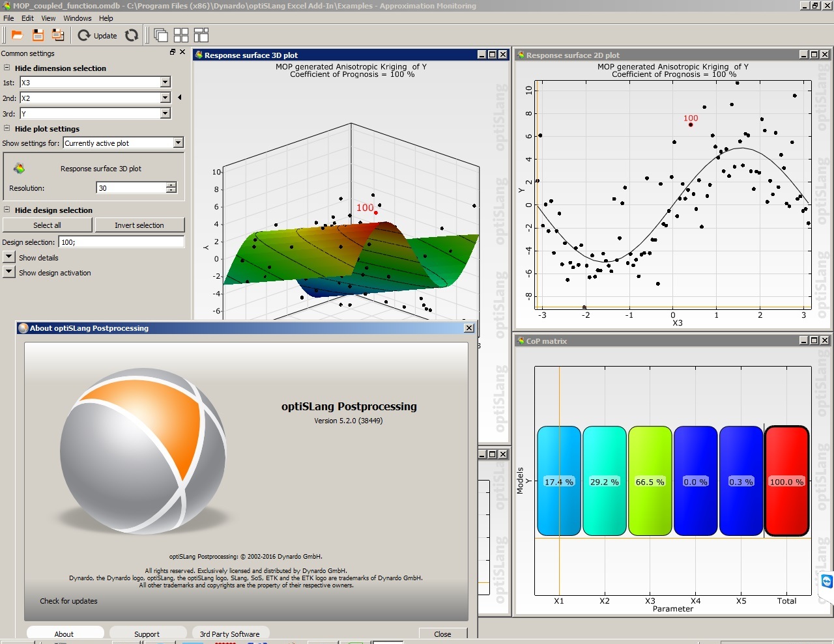834x644 pixels.
Task: Click the Save As copy toolbar icon
Action: [58, 35]
